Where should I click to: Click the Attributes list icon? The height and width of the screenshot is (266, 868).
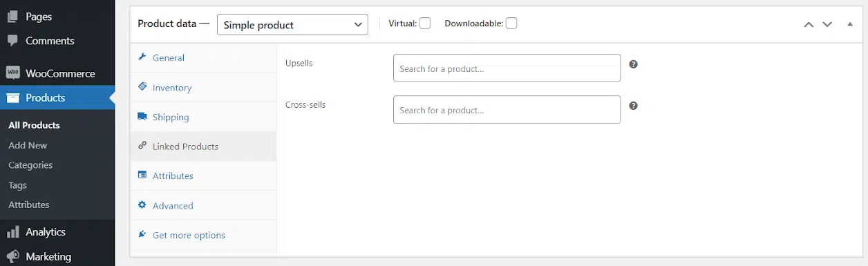142,175
